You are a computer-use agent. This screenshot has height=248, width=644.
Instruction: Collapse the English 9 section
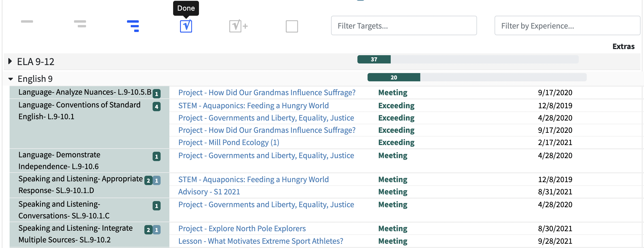point(11,79)
